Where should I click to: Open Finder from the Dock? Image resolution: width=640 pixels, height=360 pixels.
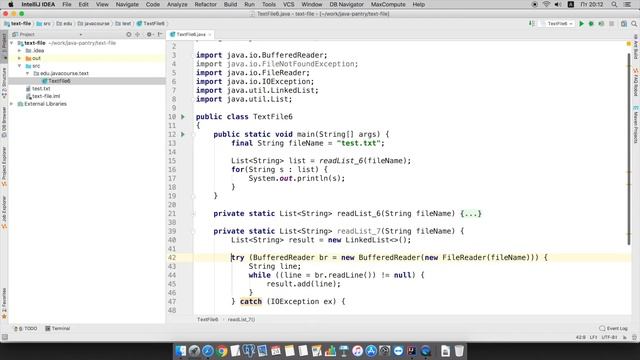pos(181,351)
